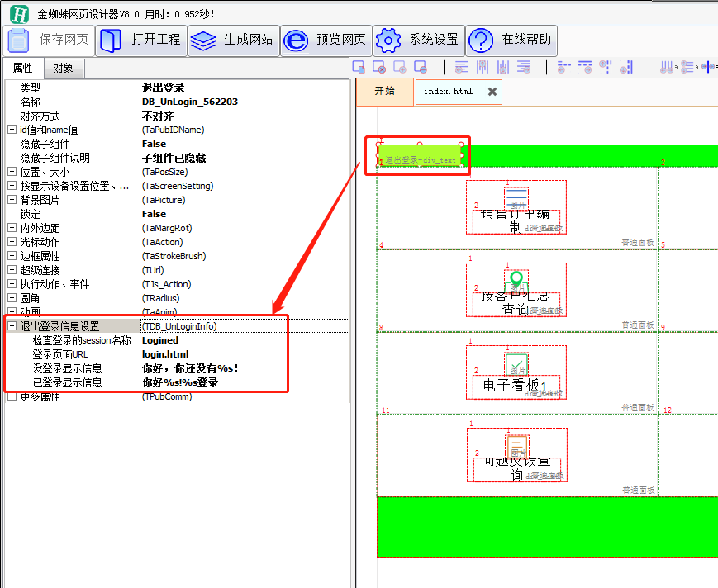Expand the 位置、大小 property group
This screenshot has width=718, height=588.
point(12,172)
